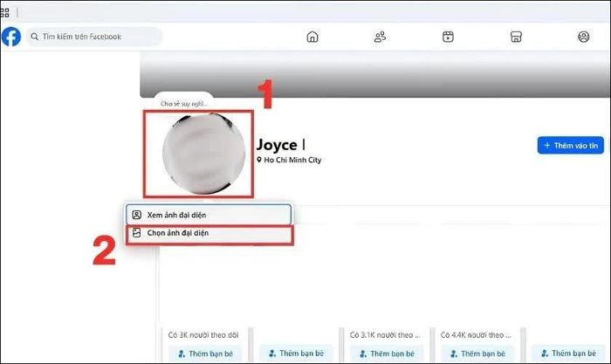611x364 pixels.
Task: Click the profile name 'Joyce'
Action: pos(277,145)
